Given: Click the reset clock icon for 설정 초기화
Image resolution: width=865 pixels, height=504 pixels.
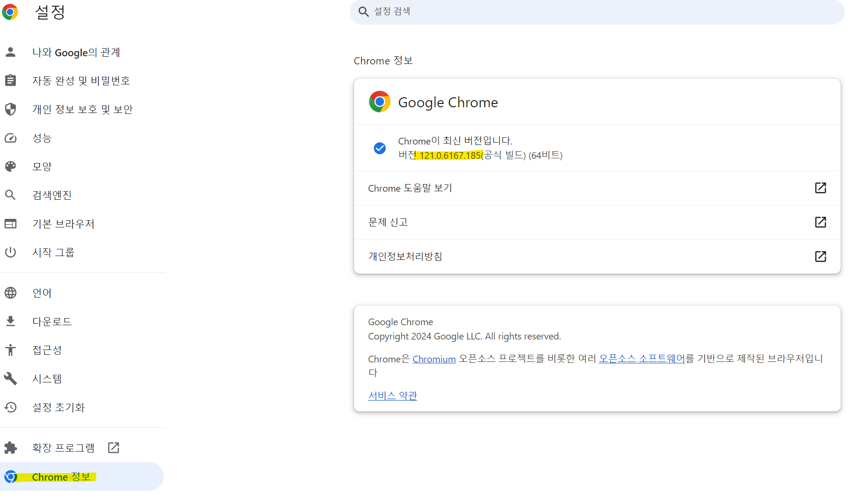Looking at the screenshot, I should (10, 407).
